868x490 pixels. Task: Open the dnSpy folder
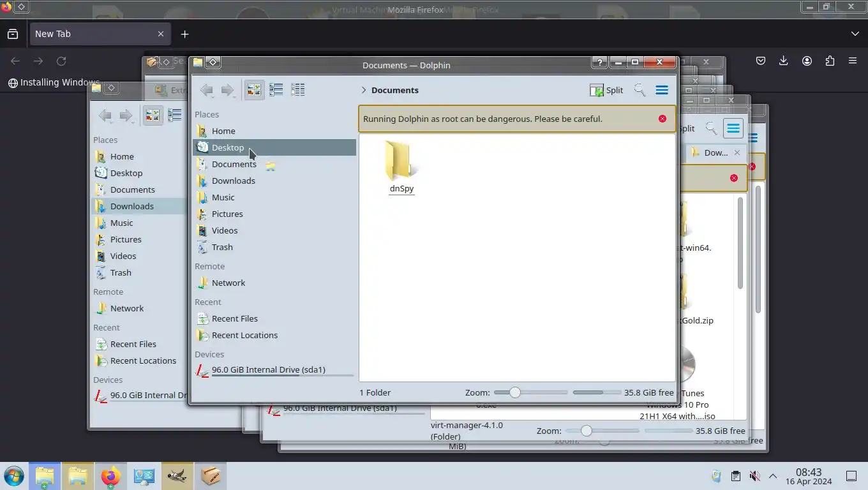click(x=401, y=167)
